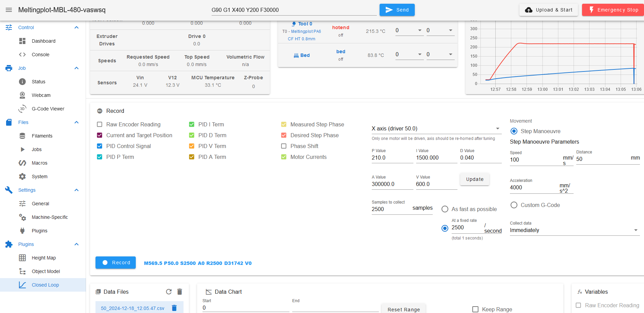Open Webcam page
Viewport: 644px width, 313px height.
(x=41, y=95)
